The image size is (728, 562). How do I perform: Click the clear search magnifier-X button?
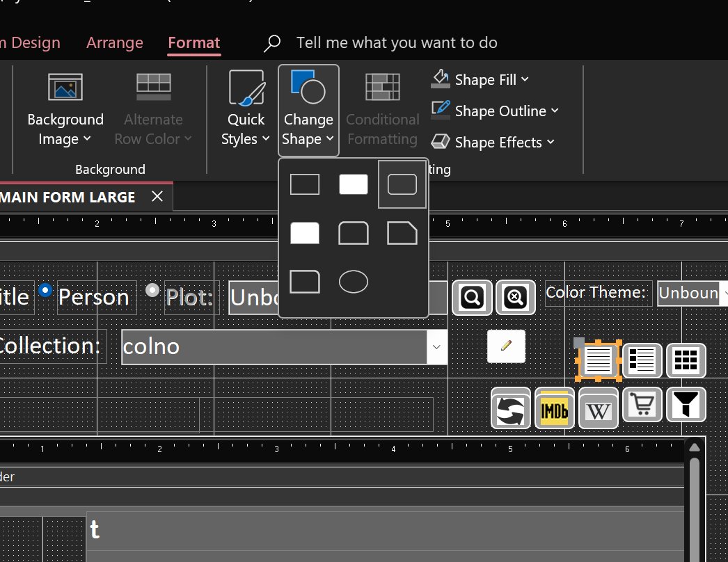[515, 298]
